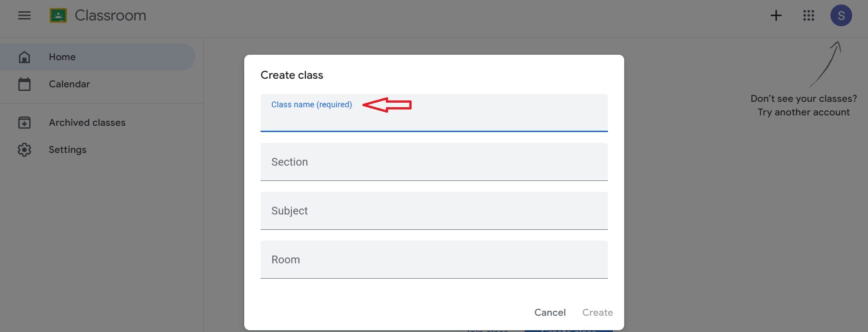Click the Archived classes icon
The width and height of the screenshot is (868, 332).
tap(24, 122)
